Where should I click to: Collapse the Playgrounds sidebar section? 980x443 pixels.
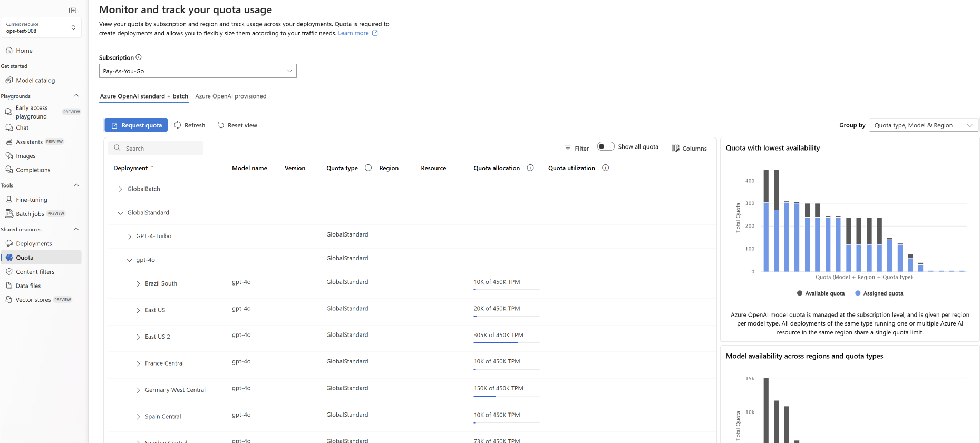click(76, 96)
